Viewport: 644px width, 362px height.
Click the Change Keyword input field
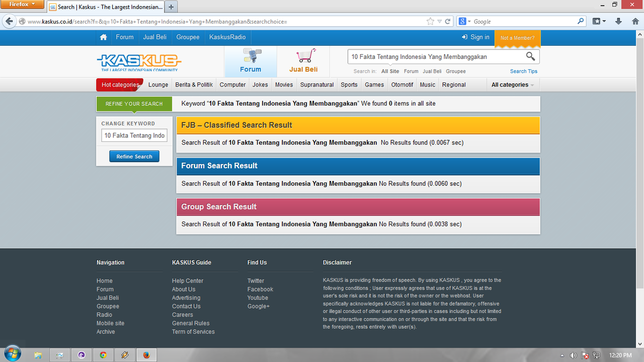[134, 135]
